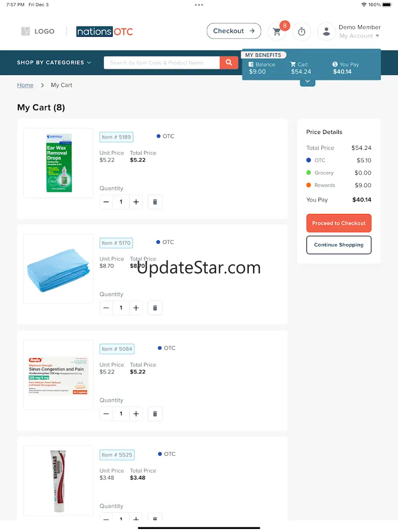Click the Checkout button in header
398x532 pixels.
(x=234, y=31)
